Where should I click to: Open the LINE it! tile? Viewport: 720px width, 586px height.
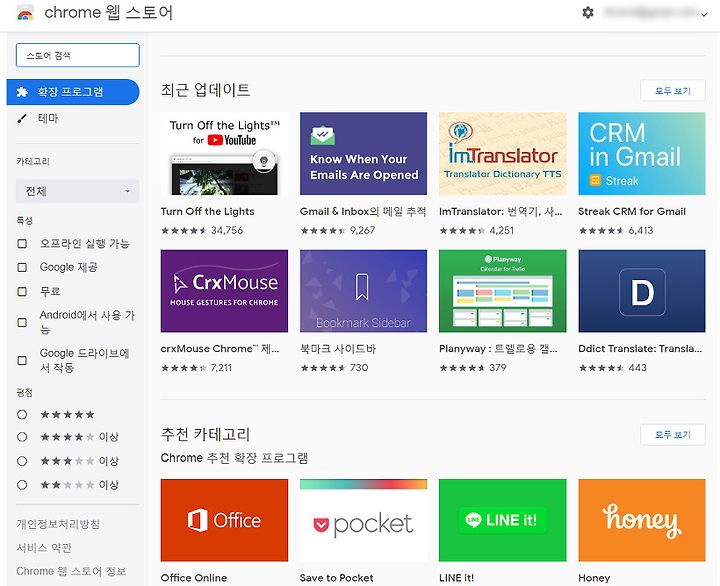tap(502, 520)
